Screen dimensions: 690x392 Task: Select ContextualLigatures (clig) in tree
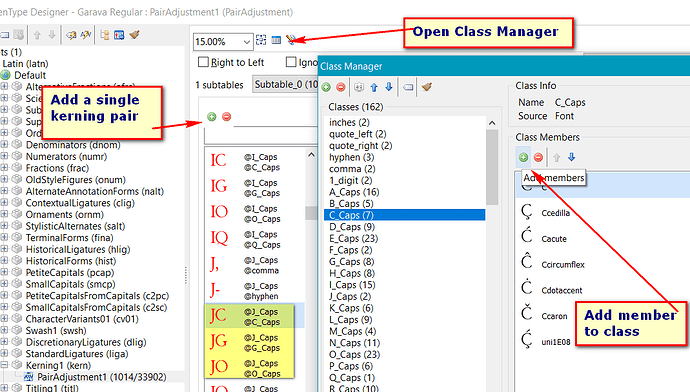pos(80,203)
